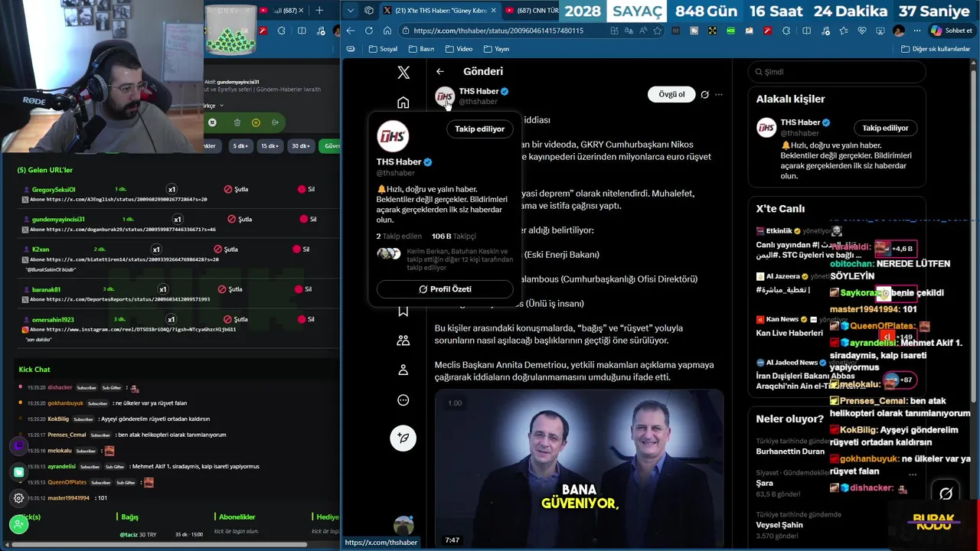
Task: Click the exit icon in green toolbar
Action: [x=275, y=122]
